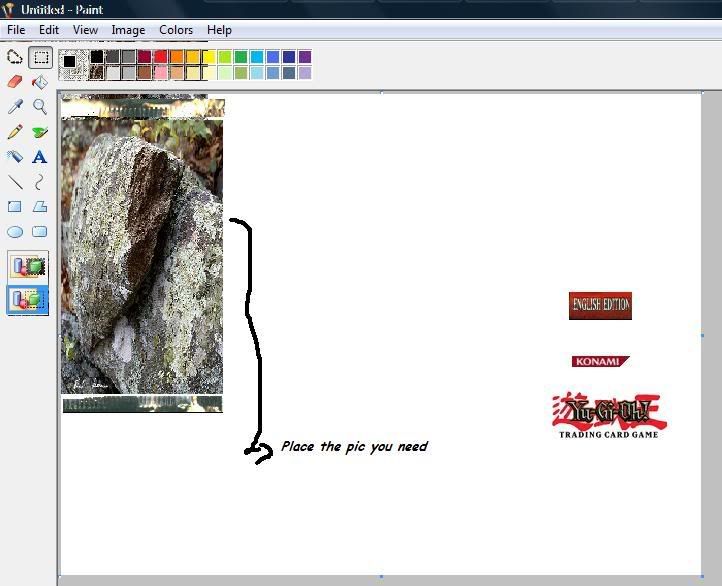The height and width of the screenshot is (586, 722).
Task: Pick the Eraser tool
Action: point(15,82)
